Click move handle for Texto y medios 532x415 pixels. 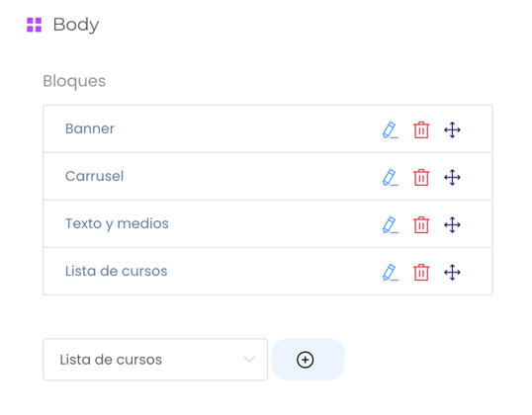[x=452, y=225]
